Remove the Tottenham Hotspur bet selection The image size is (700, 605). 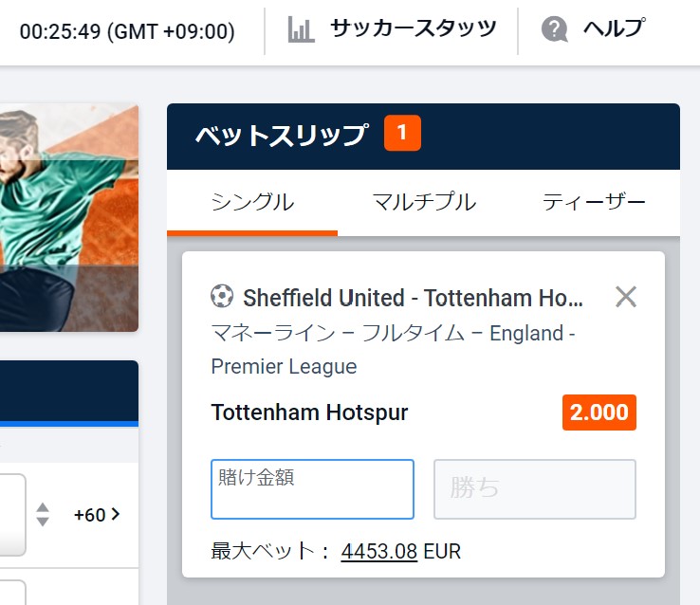tap(625, 298)
